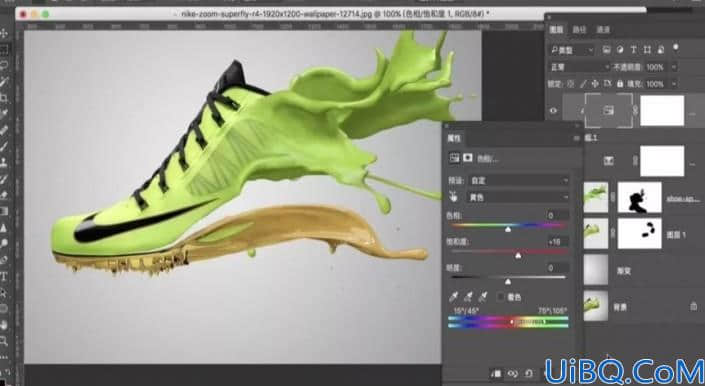Adjust the 色相 hue slider handle

click(x=508, y=229)
